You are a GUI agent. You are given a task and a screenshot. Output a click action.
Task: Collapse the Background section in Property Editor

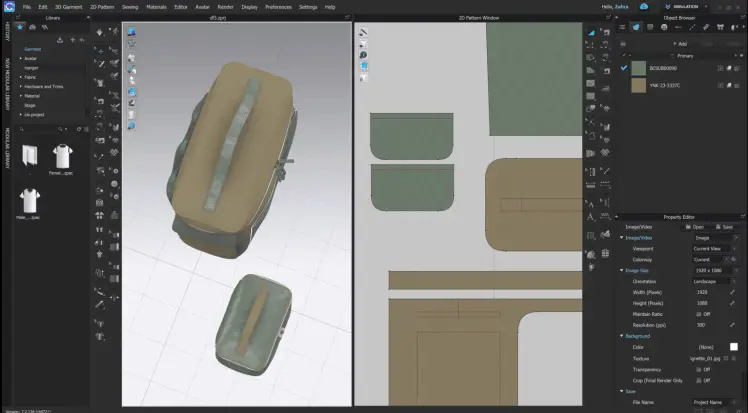pos(622,336)
